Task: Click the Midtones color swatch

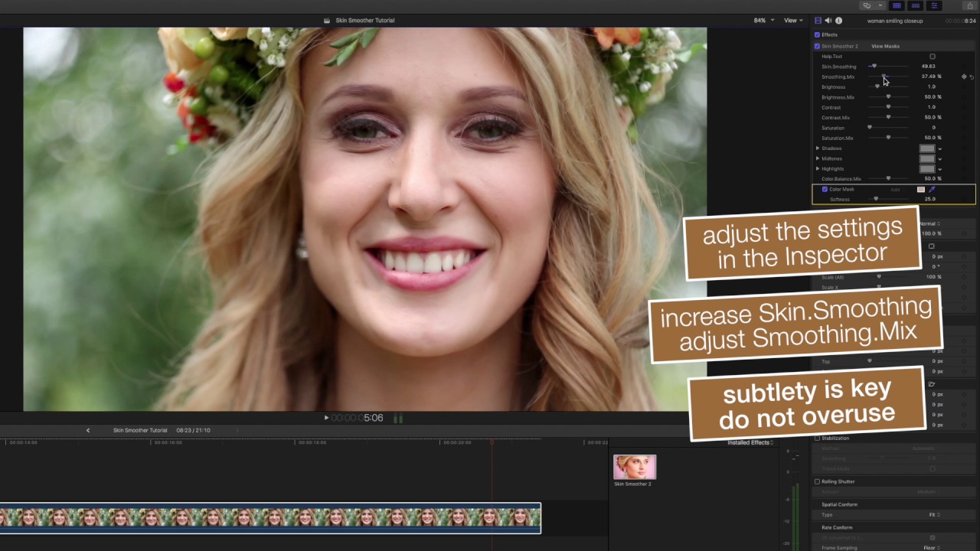Action: click(927, 158)
